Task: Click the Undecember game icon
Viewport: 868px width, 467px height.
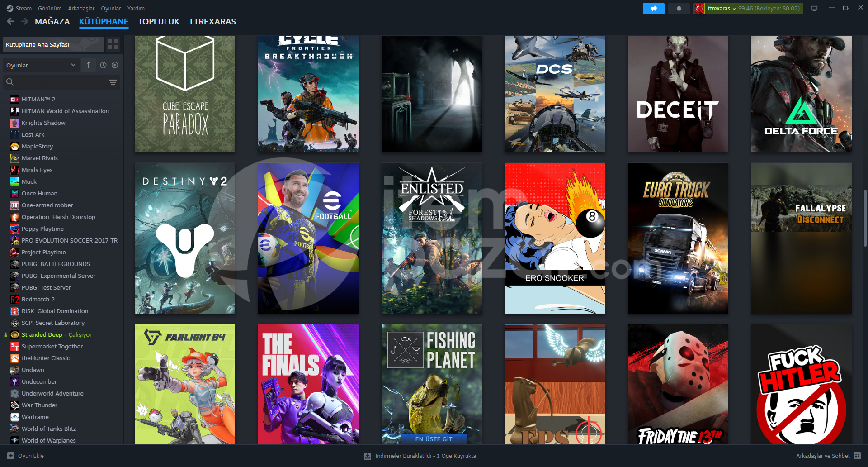Action: (15, 381)
